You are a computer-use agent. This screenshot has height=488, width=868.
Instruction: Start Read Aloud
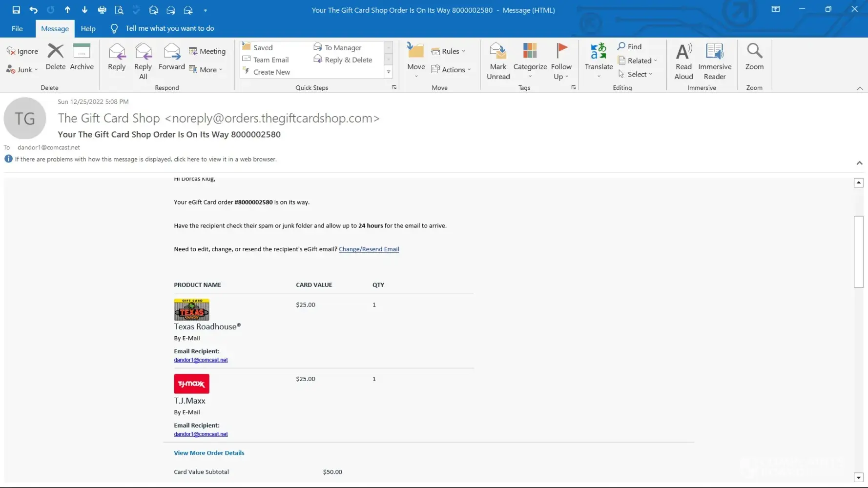coord(683,61)
